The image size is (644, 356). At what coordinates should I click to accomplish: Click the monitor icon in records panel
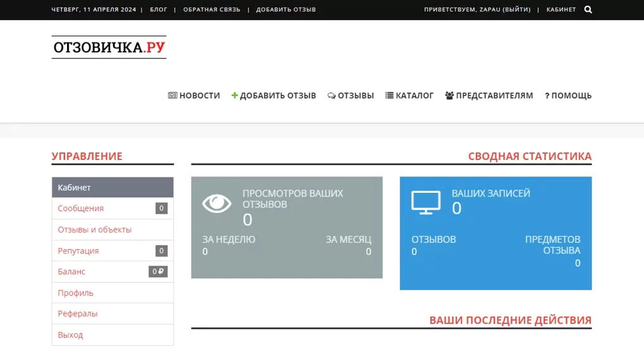pyautogui.click(x=426, y=202)
